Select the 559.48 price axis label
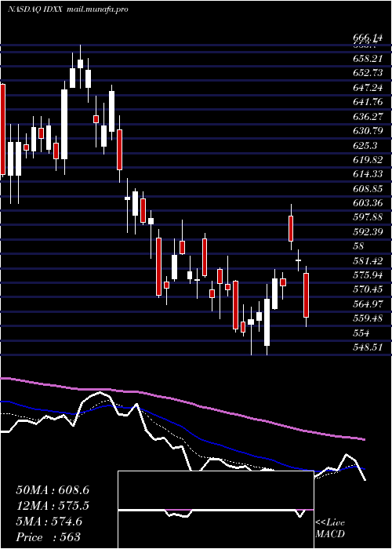The image size is (392, 549). (368, 318)
